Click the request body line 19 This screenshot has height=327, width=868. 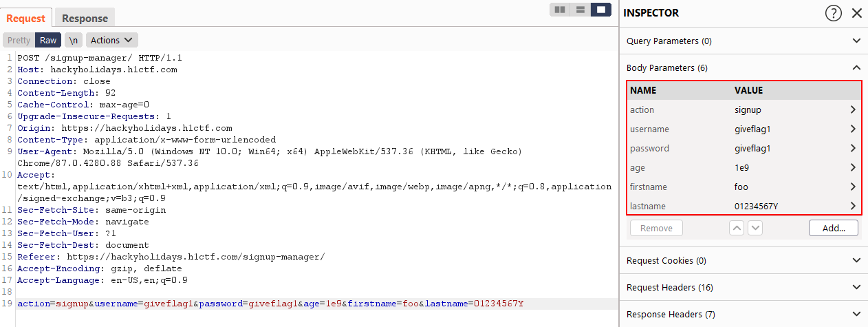[270, 304]
